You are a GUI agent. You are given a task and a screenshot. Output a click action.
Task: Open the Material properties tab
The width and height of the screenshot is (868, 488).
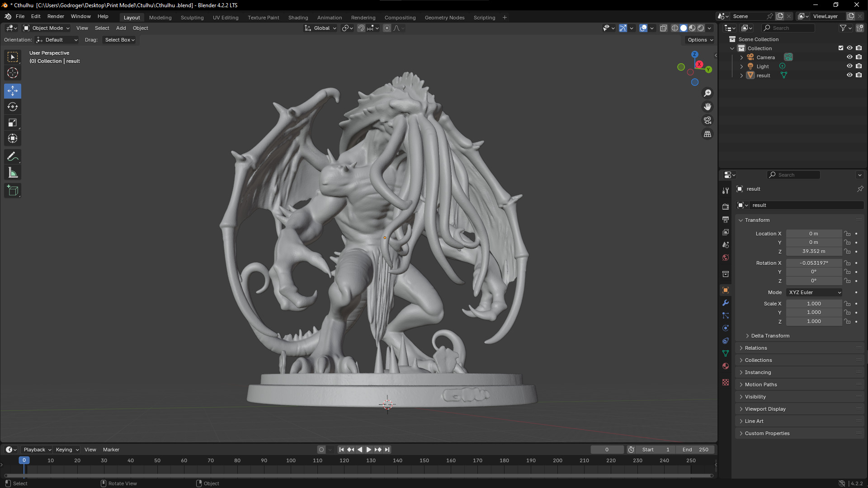tap(726, 366)
